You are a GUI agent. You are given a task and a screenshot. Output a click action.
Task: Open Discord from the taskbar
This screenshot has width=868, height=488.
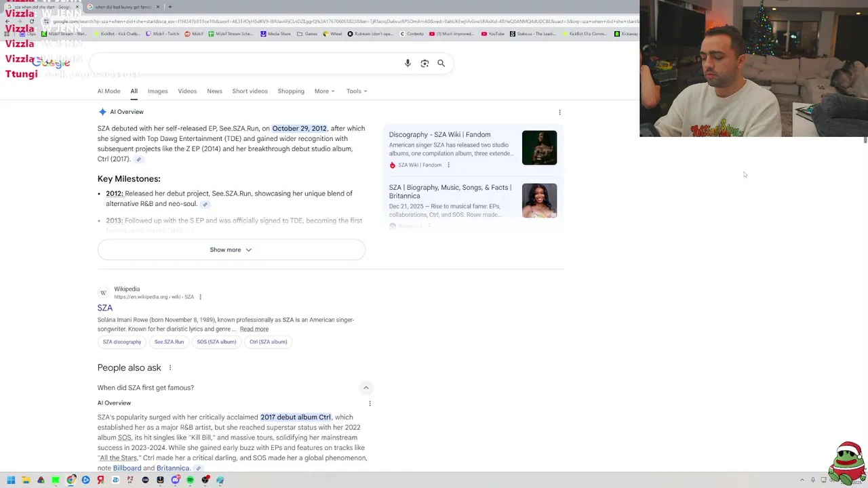(x=175, y=480)
